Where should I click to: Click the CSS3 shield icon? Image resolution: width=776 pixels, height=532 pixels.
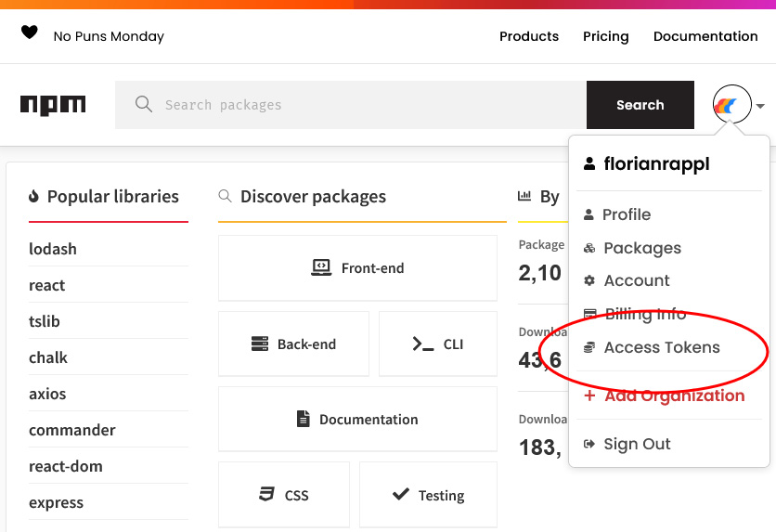pos(266,494)
